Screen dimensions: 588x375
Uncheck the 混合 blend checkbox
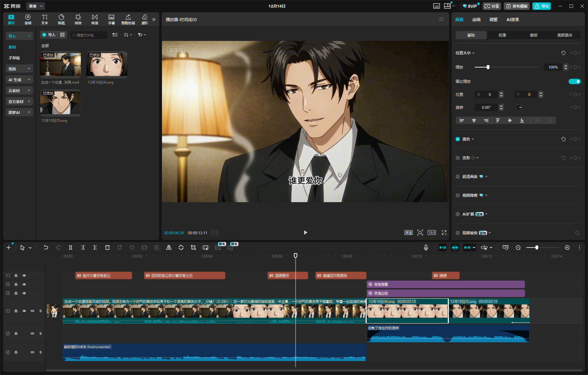[458, 139]
